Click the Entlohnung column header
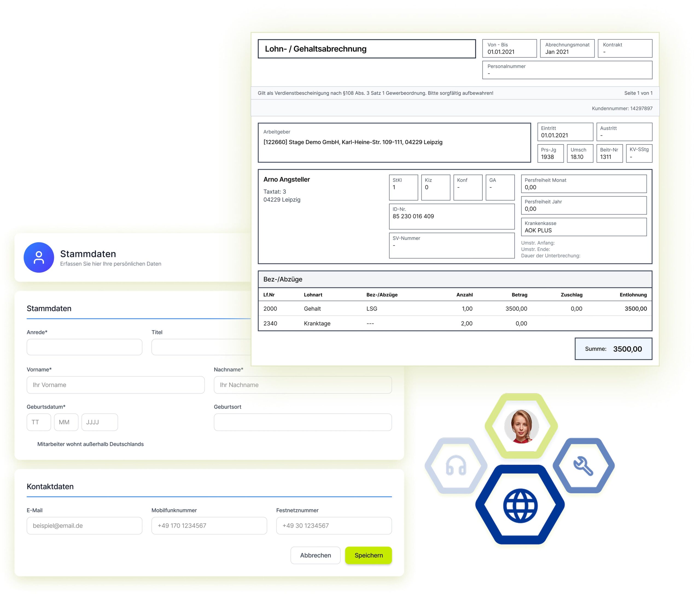Image resolution: width=700 pixels, height=594 pixels. point(633,295)
